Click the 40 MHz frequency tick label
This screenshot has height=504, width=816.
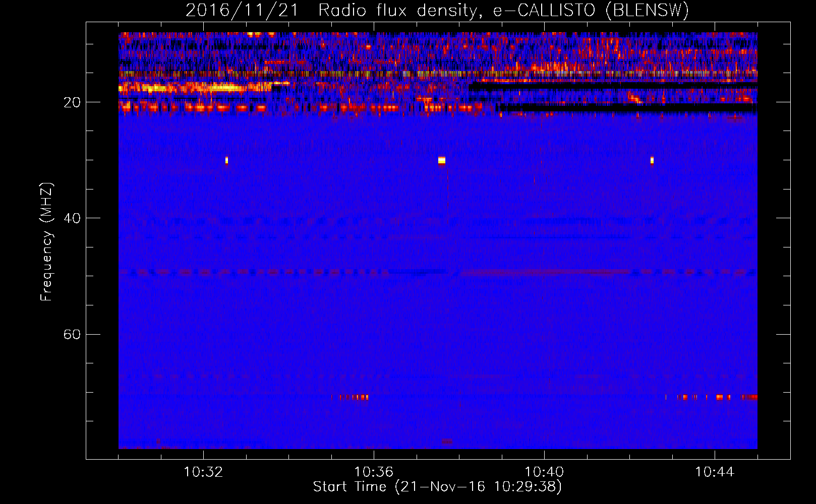pyautogui.click(x=72, y=218)
